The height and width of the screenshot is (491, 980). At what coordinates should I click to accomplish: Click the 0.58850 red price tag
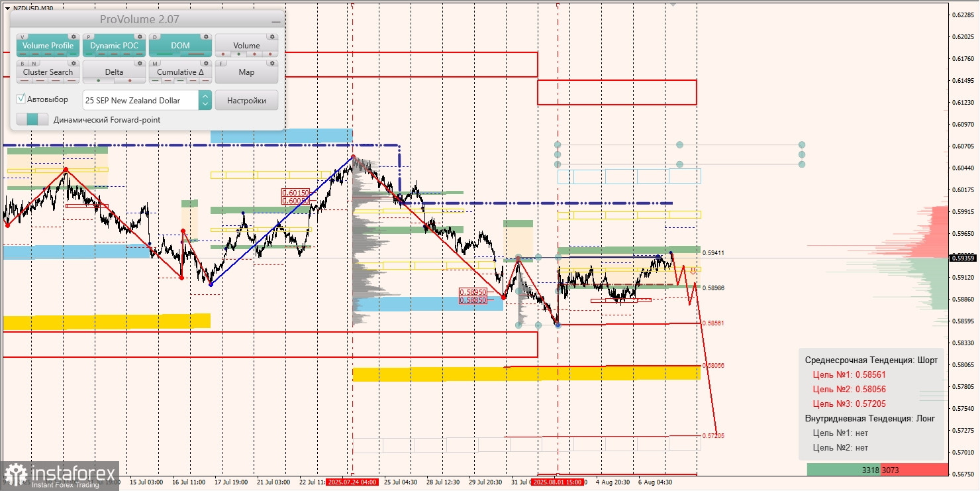pos(473,300)
